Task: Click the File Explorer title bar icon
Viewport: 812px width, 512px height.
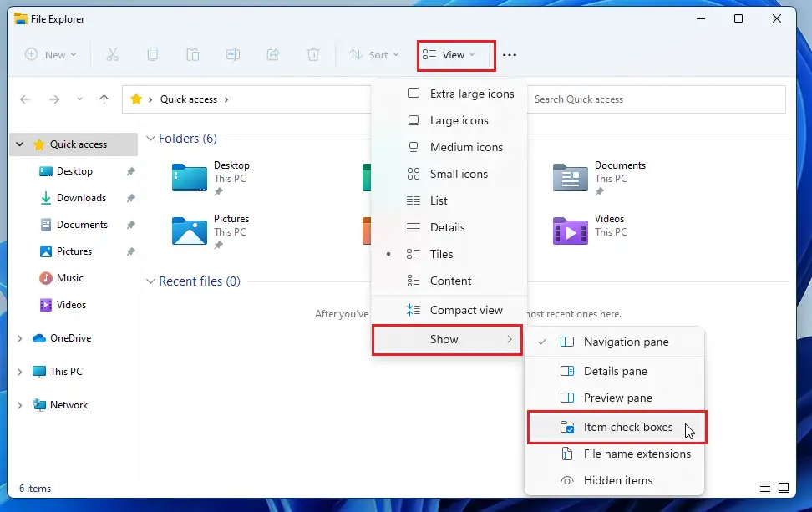Action: [21, 19]
